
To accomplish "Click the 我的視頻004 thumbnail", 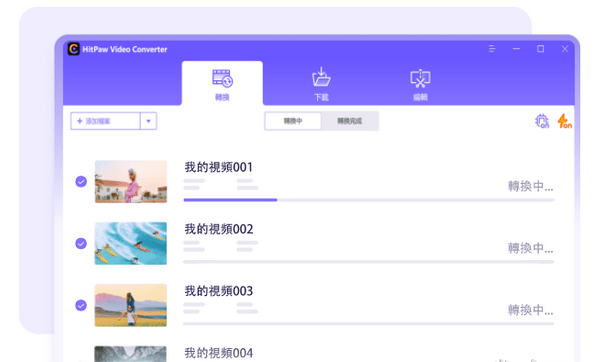I will (x=131, y=354).
